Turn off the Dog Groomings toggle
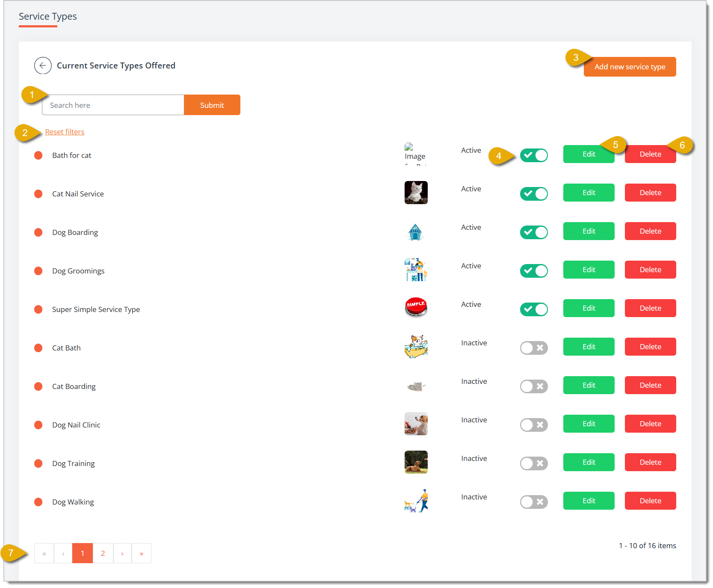 (x=534, y=271)
